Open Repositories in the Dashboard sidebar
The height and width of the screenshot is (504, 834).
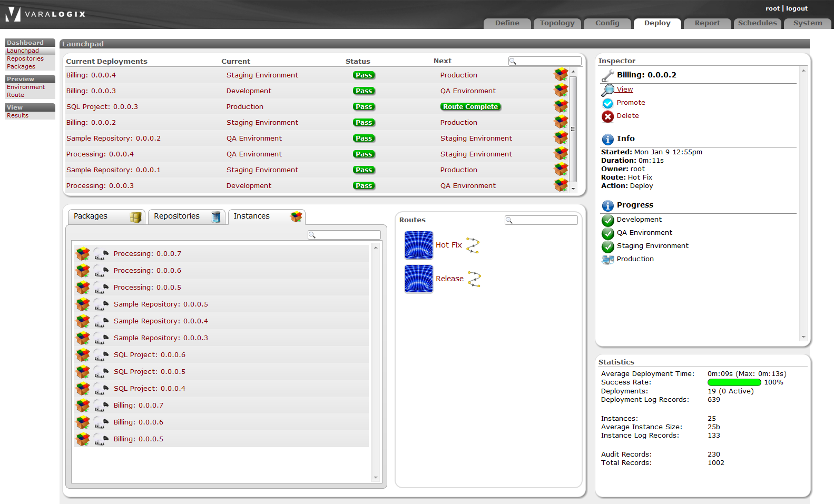click(25, 58)
